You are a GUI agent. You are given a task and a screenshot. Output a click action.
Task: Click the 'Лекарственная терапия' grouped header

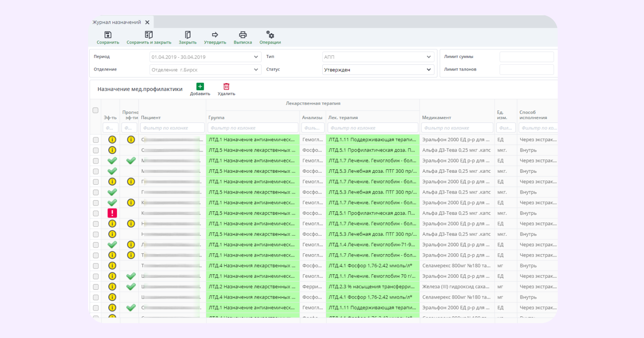[x=313, y=103]
